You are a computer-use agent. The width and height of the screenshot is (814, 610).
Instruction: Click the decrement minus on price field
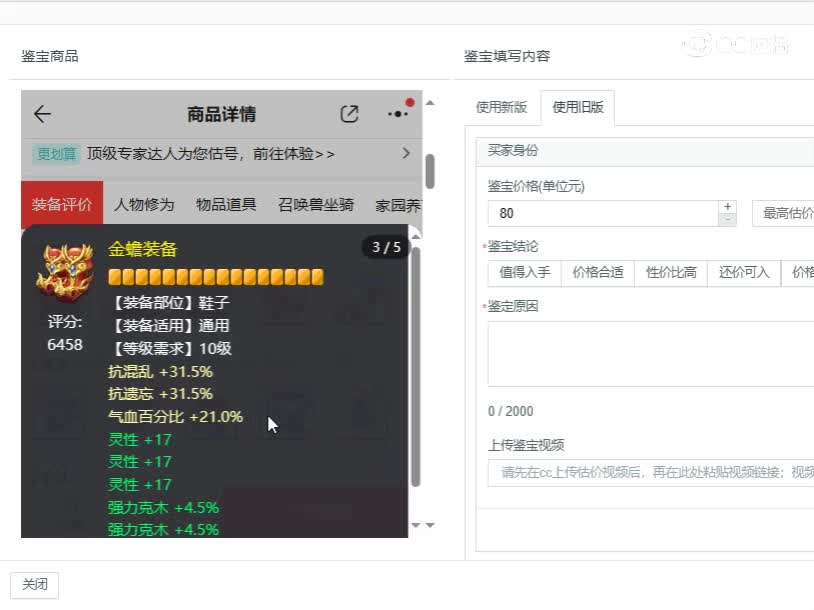click(727, 219)
